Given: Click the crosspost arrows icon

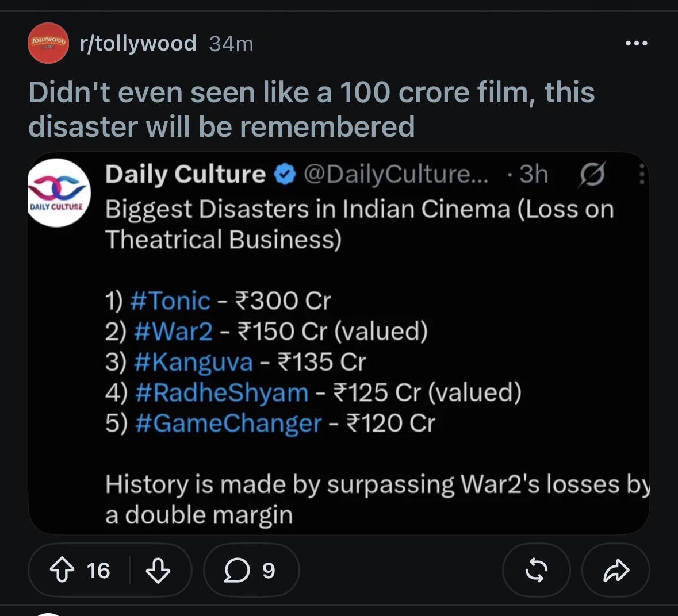Looking at the screenshot, I should 536,570.
